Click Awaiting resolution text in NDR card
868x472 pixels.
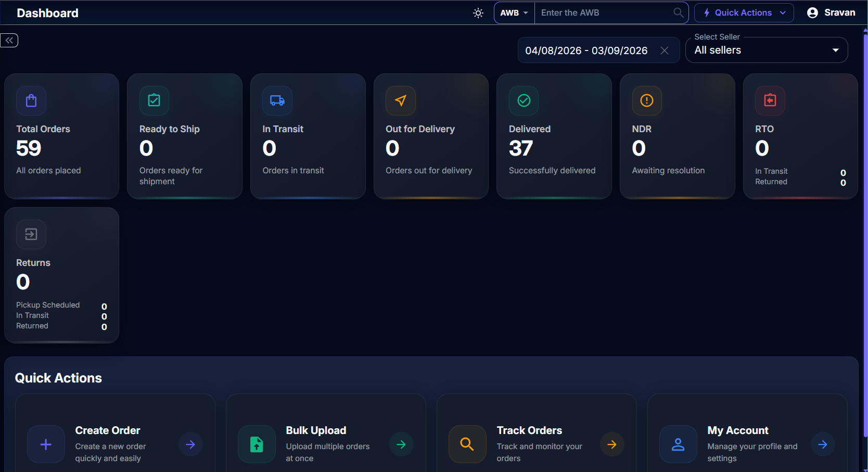668,171
